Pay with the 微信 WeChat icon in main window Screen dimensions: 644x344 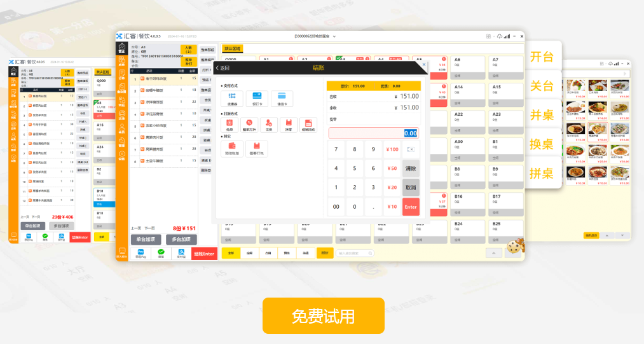click(x=161, y=254)
